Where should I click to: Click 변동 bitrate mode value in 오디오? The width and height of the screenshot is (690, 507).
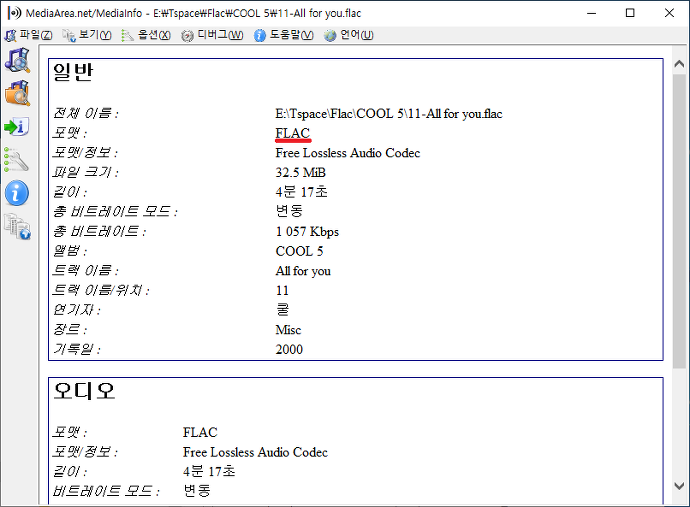(197, 491)
